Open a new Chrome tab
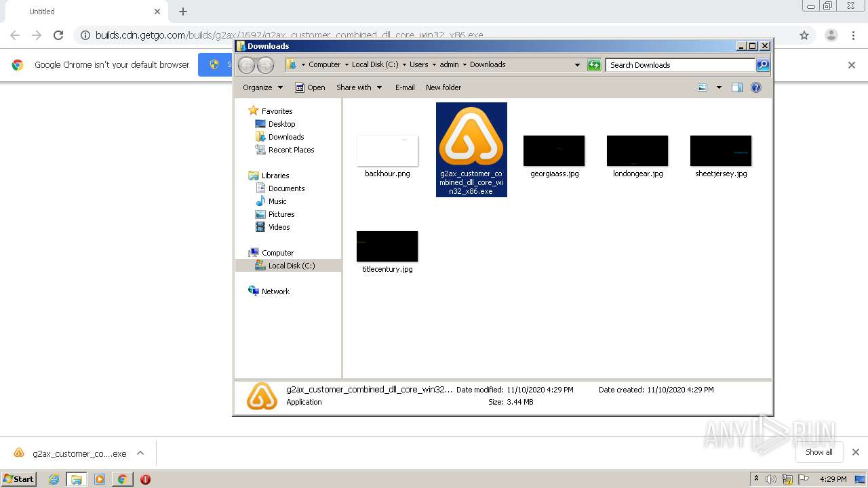This screenshot has height=488, width=868. pyautogui.click(x=183, y=12)
